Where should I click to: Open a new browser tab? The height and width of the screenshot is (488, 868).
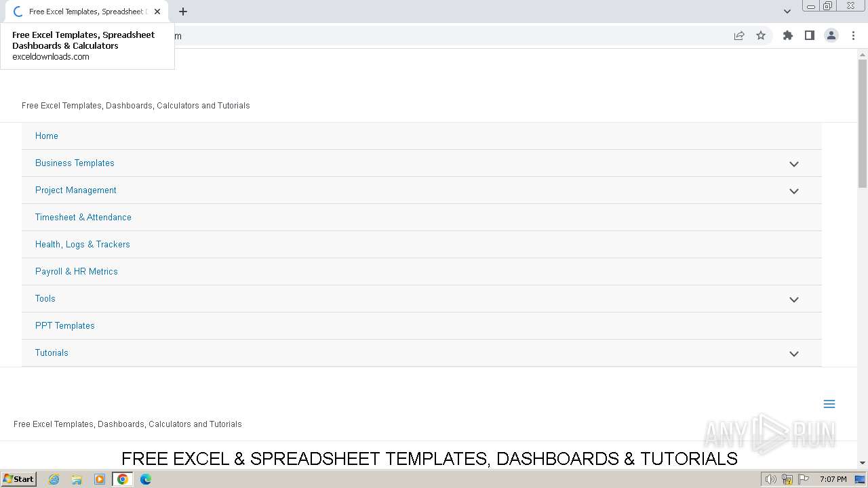tap(183, 12)
